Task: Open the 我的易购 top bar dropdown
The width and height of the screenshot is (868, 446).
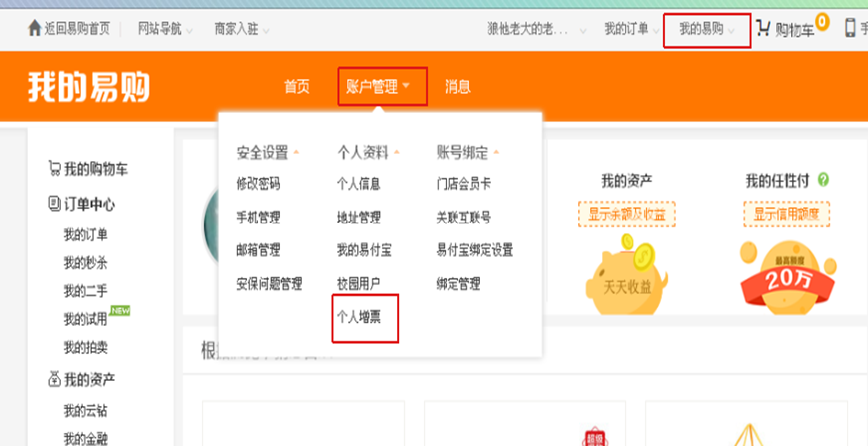Action: click(x=707, y=30)
